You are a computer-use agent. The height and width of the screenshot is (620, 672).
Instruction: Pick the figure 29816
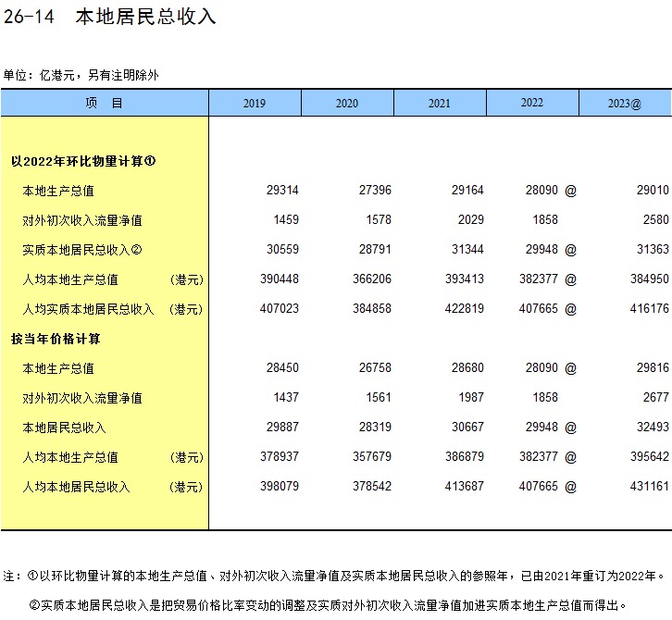[653, 368]
